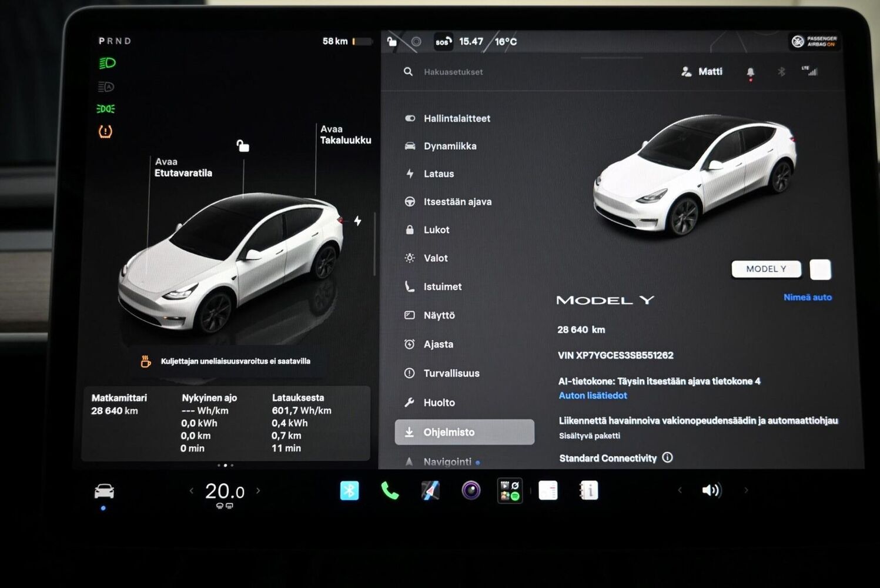Click the Hakuasetukset search field

[453, 72]
